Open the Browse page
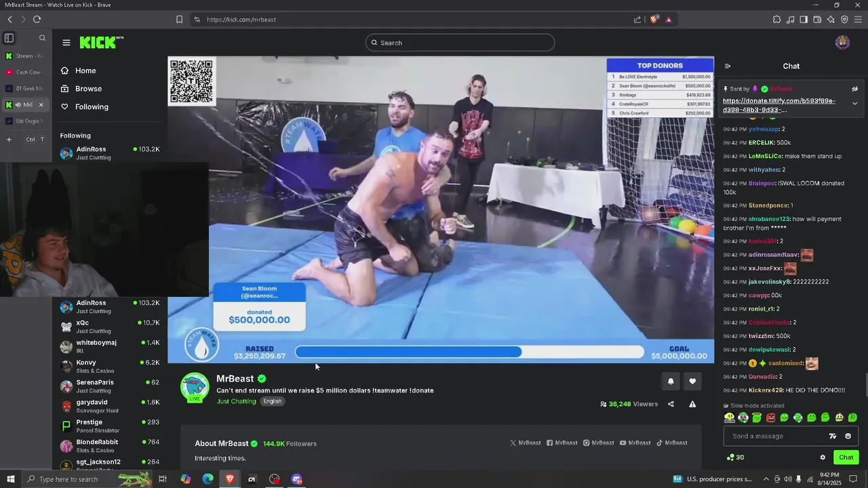The width and height of the screenshot is (868, 488). pos(81,89)
